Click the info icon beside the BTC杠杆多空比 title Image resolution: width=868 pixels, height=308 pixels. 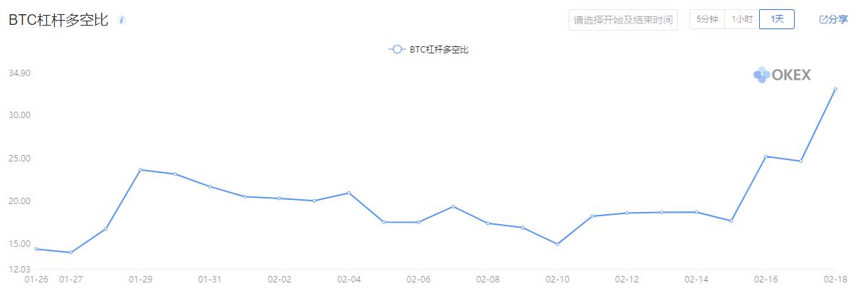122,20
